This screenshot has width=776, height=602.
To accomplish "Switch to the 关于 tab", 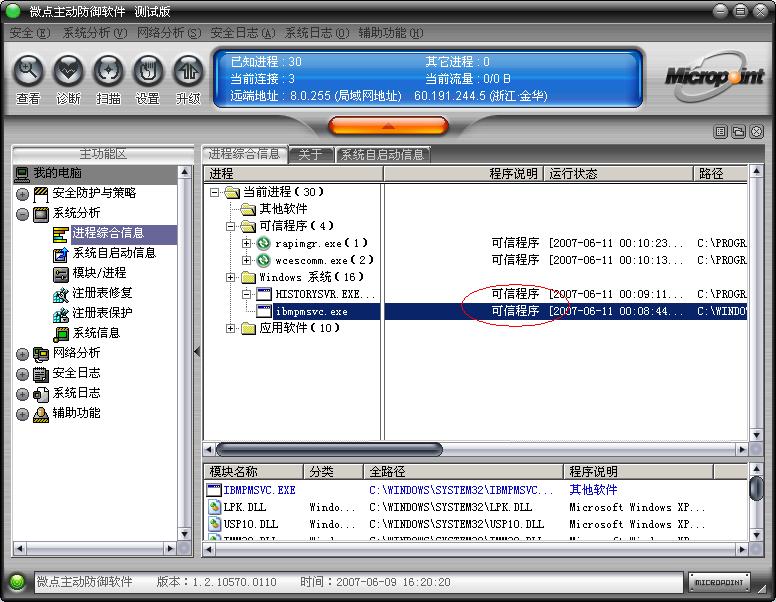I will point(310,155).
